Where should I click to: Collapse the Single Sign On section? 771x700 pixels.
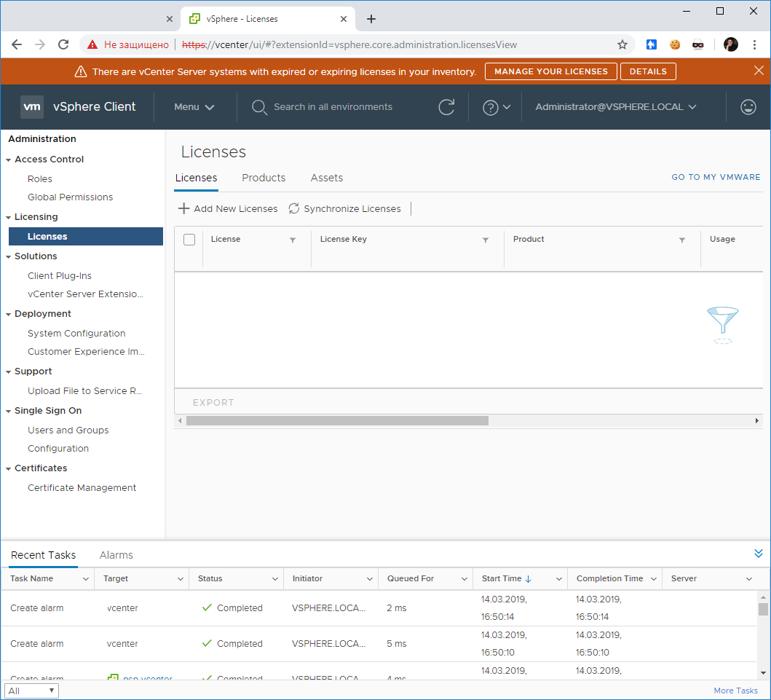[x=8, y=412]
